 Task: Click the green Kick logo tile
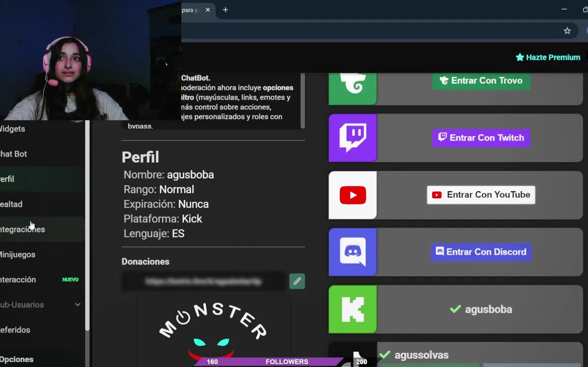coord(353,309)
